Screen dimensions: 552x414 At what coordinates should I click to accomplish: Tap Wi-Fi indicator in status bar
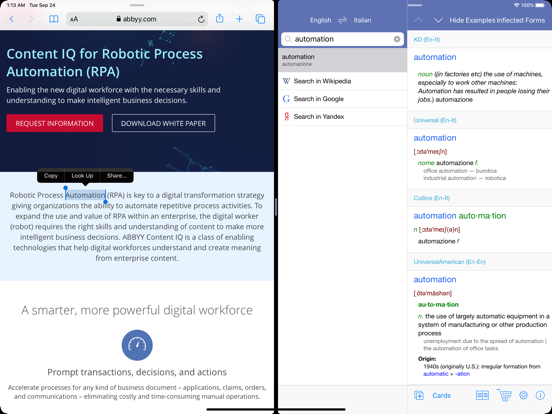pos(516,5)
